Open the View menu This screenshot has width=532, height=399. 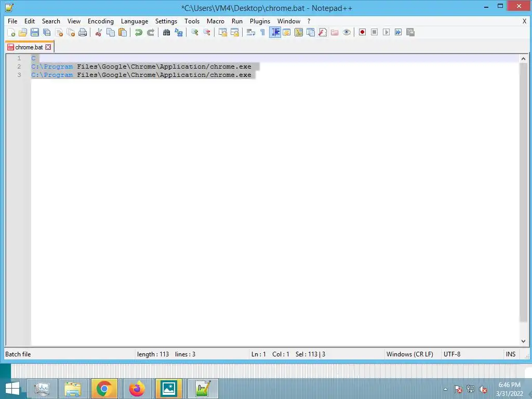click(74, 21)
